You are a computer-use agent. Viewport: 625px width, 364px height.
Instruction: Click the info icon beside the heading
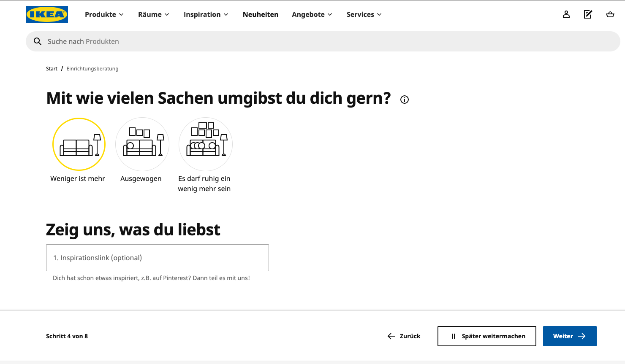(x=405, y=100)
